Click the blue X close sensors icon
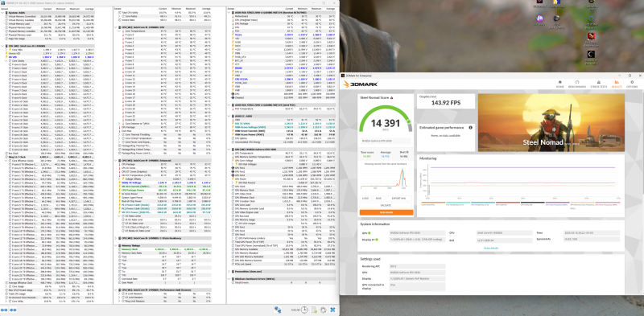644x316 pixels. (x=333, y=310)
